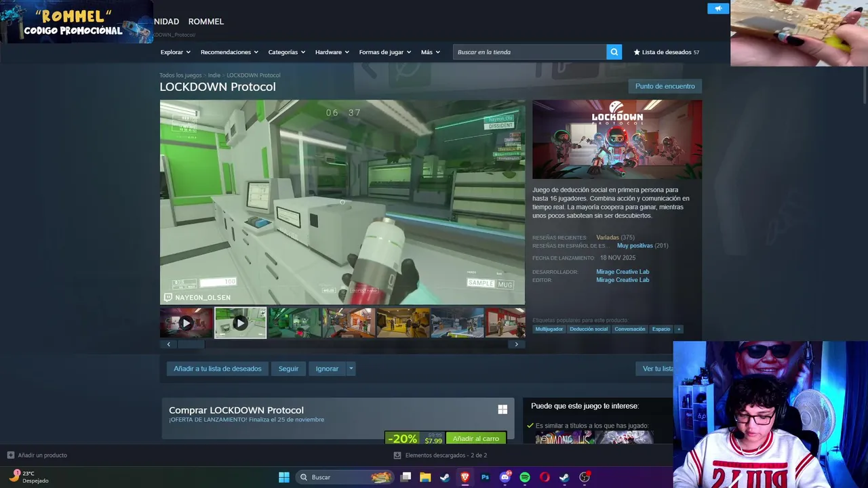Expand more tags with the plus button
Screen dimensions: 868x488
[x=679, y=329]
